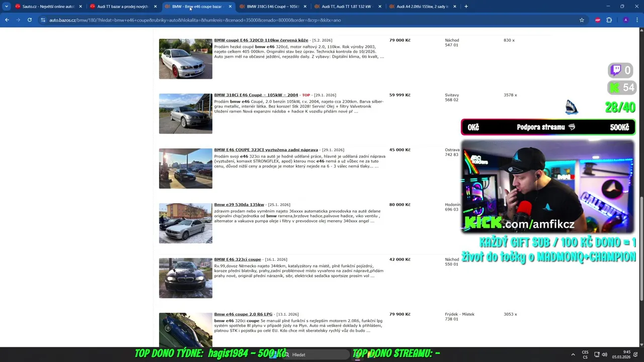Open the notification center icon
This screenshot has height=362, width=644.
pos(635,354)
